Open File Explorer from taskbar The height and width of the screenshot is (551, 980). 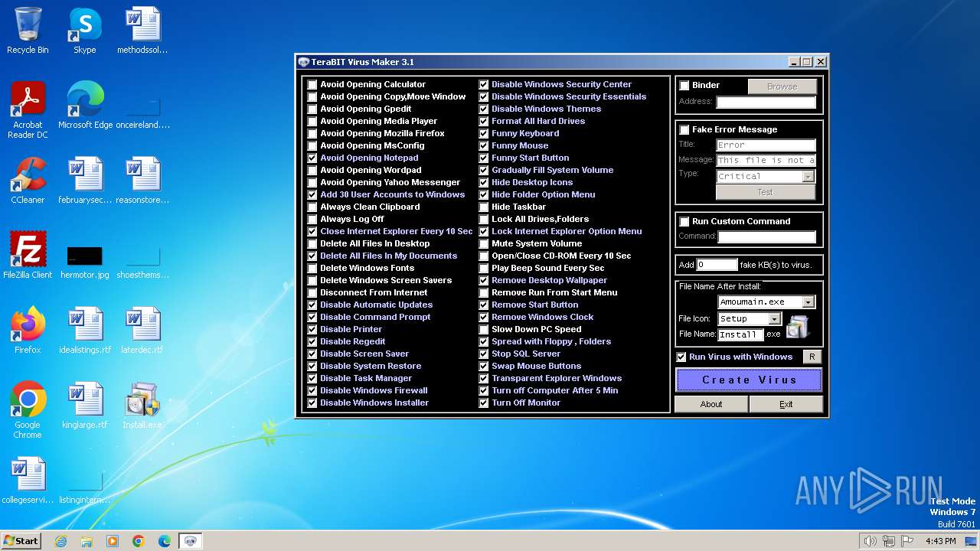tap(87, 541)
